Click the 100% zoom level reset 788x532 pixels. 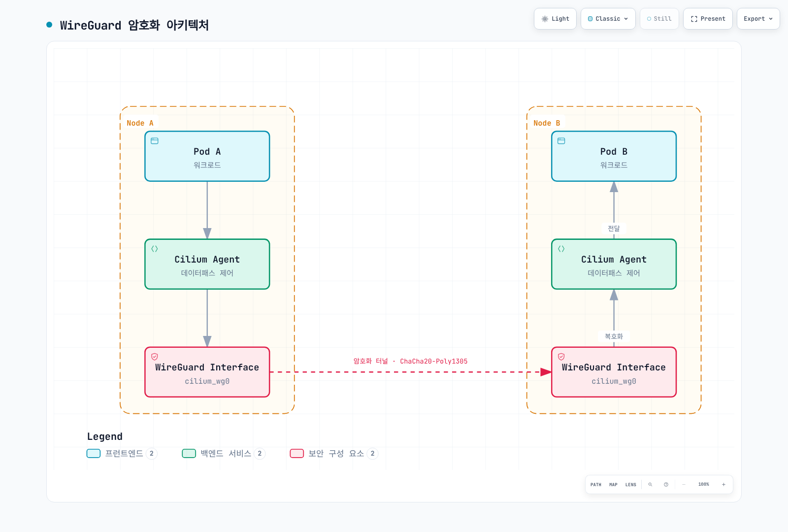704,485
